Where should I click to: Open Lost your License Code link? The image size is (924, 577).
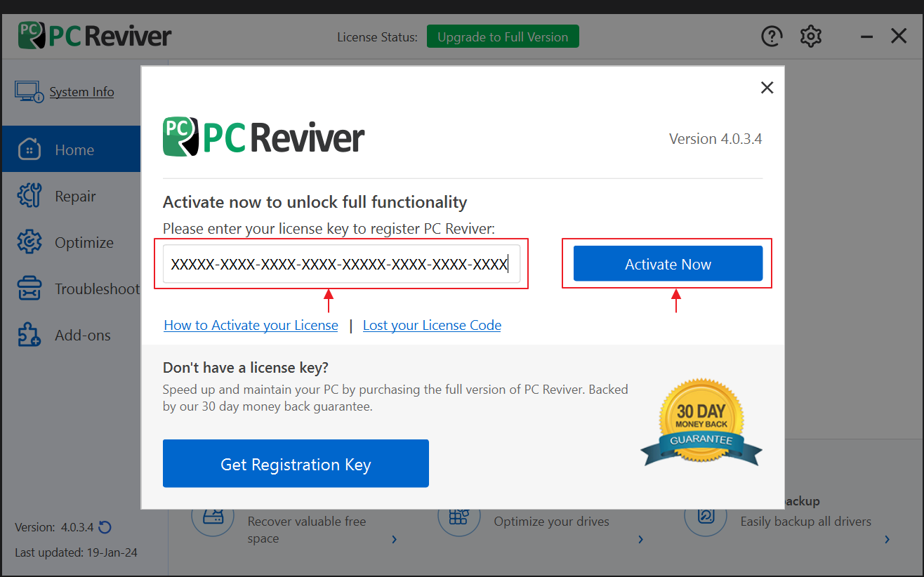[432, 325]
